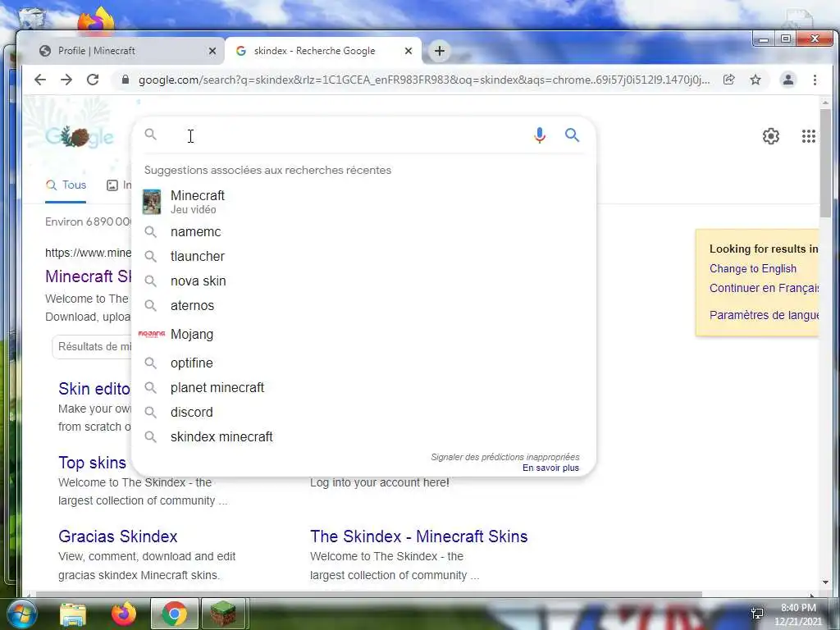The height and width of the screenshot is (630, 840).
Task: Launch Firefox from the taskbar
Action: [123, 614]
